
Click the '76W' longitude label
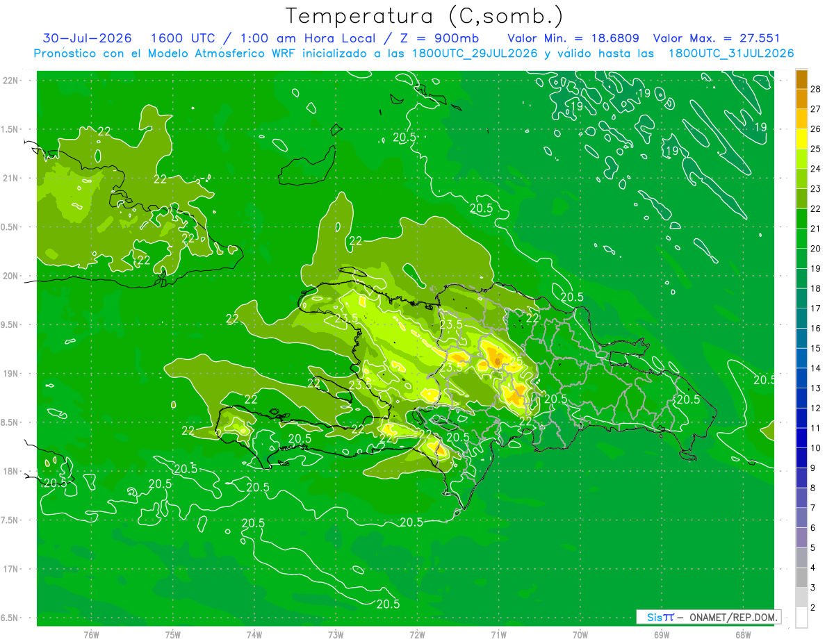click(x=91, y=634)
